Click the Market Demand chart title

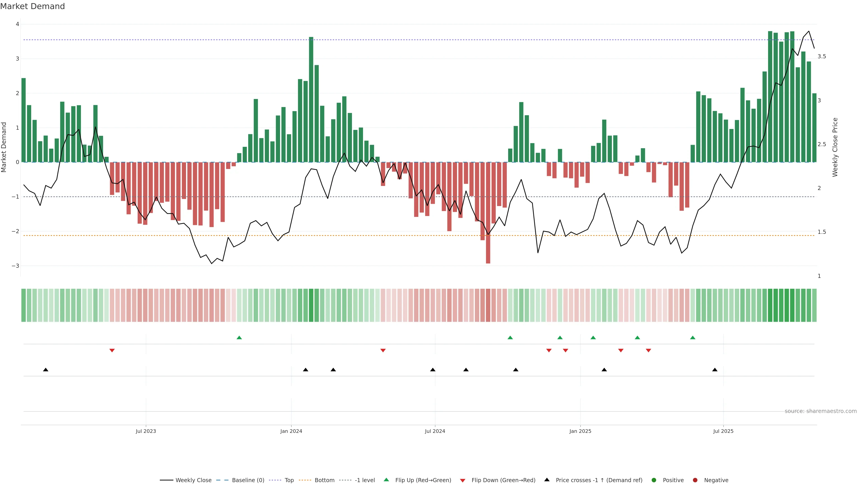33,6
